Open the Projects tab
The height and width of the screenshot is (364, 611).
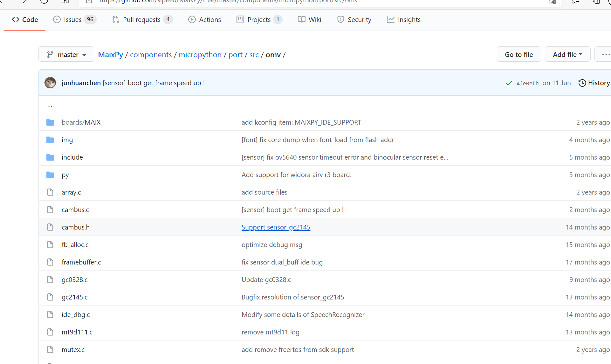tap(259, 20)
